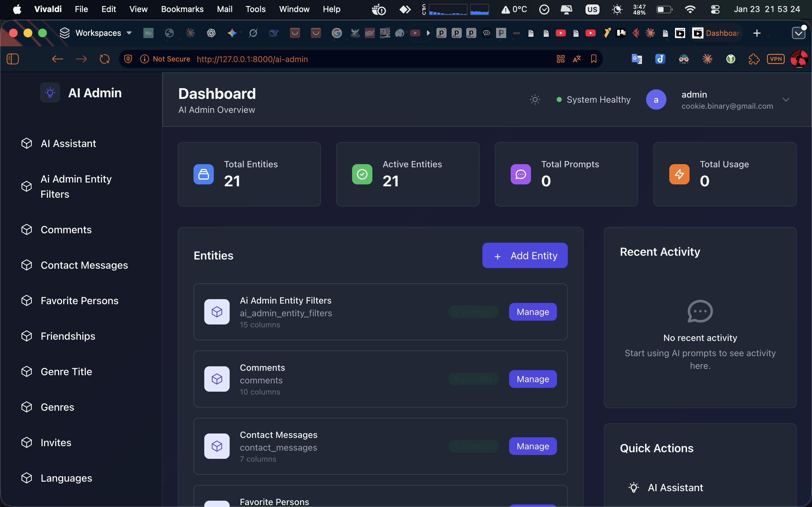Click the Add Entity button
The image size is (812, 507).
click(525, 255)
